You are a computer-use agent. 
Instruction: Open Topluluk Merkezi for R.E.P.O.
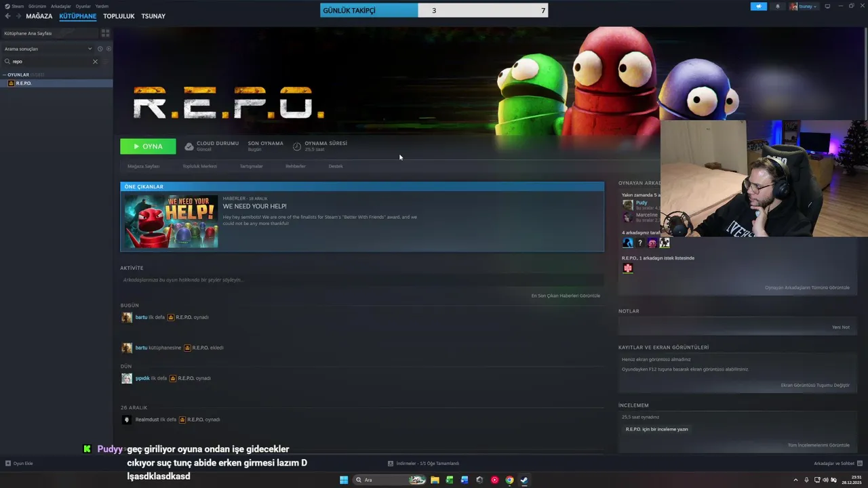tap(199, 166)
